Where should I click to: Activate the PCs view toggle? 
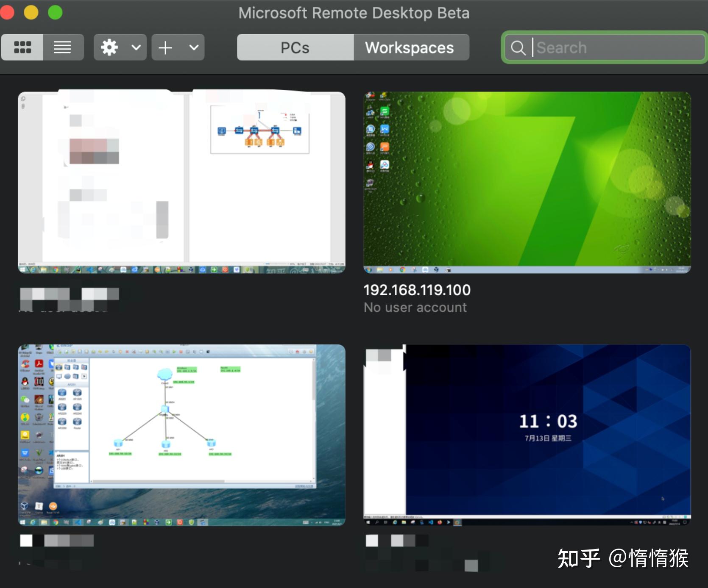pos(295,47)
